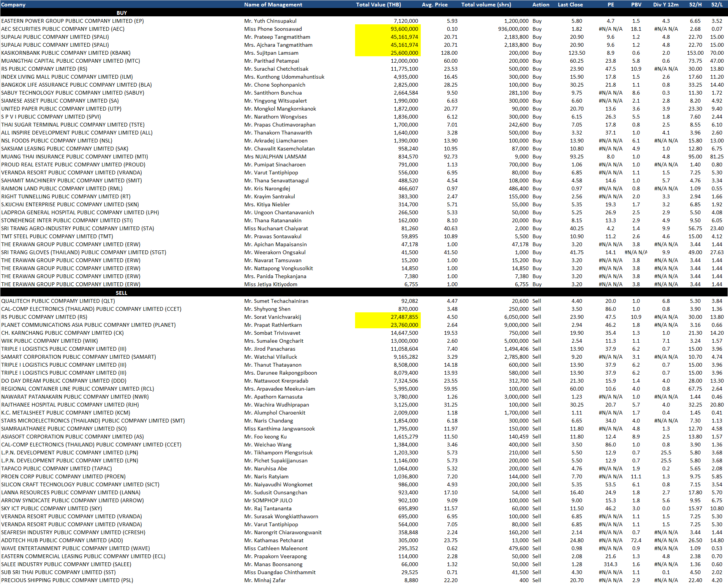
Task: Select the Last Close column header
Action: pyautogui.click(x=570, y=5)
